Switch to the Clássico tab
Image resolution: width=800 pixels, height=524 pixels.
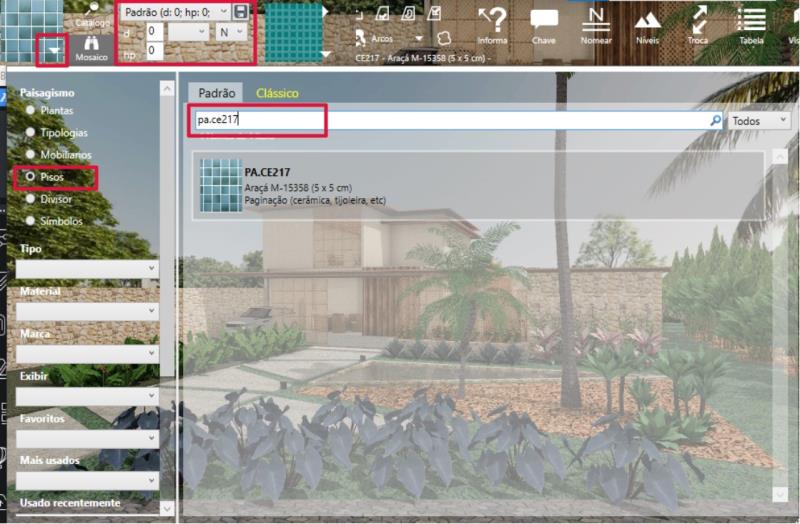[x=277, y=93]
